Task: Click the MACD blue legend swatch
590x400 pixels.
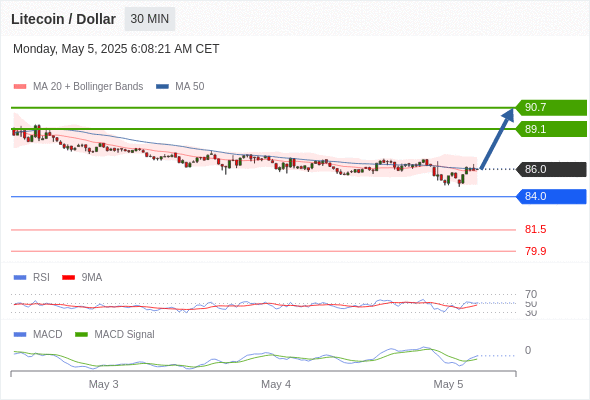Action: (x=20, y=335)
